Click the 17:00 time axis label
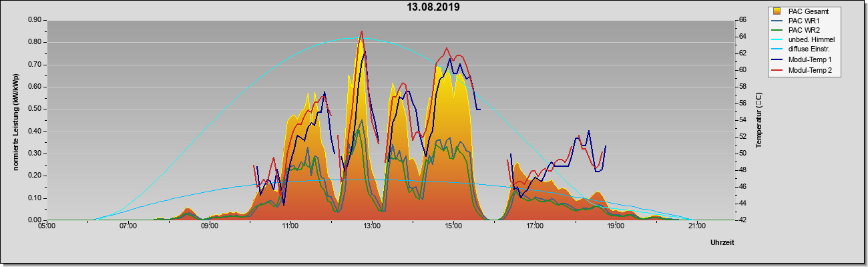This screenshot has width=868, height=267. (x=534, y=226)
